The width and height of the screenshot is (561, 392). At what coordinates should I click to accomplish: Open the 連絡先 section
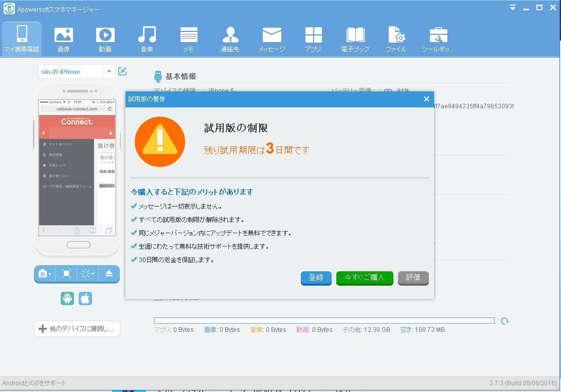point(230,40)
